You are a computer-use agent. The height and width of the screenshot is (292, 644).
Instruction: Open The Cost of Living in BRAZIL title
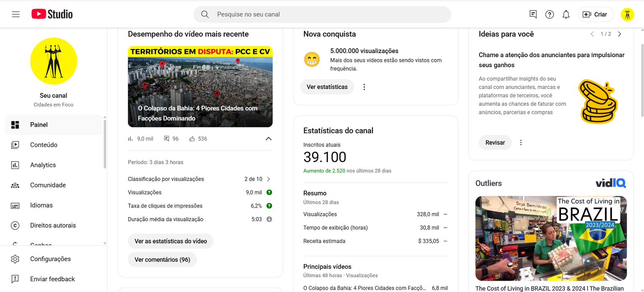point(549,288)
